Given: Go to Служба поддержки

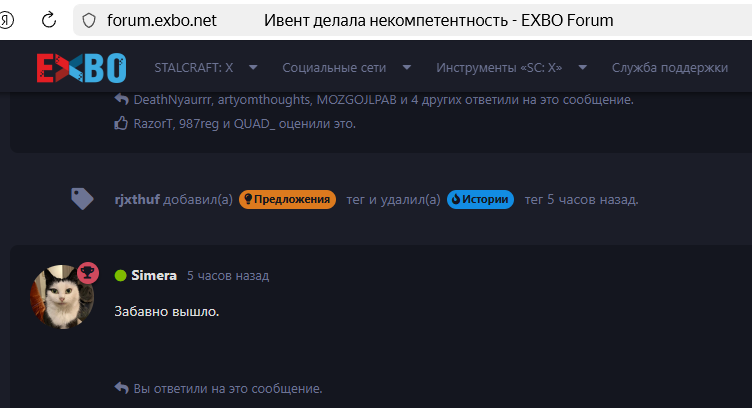Looking at the screenshot, I should click(669, 68).
